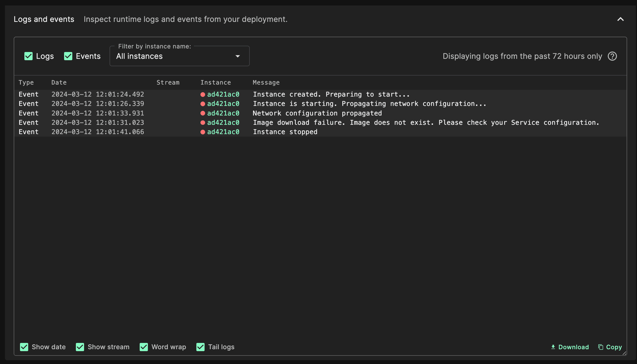The width and height of the screenshot is (637, 364).
Task: Click the Copy logs button
Action: click(x=614, y=347)
